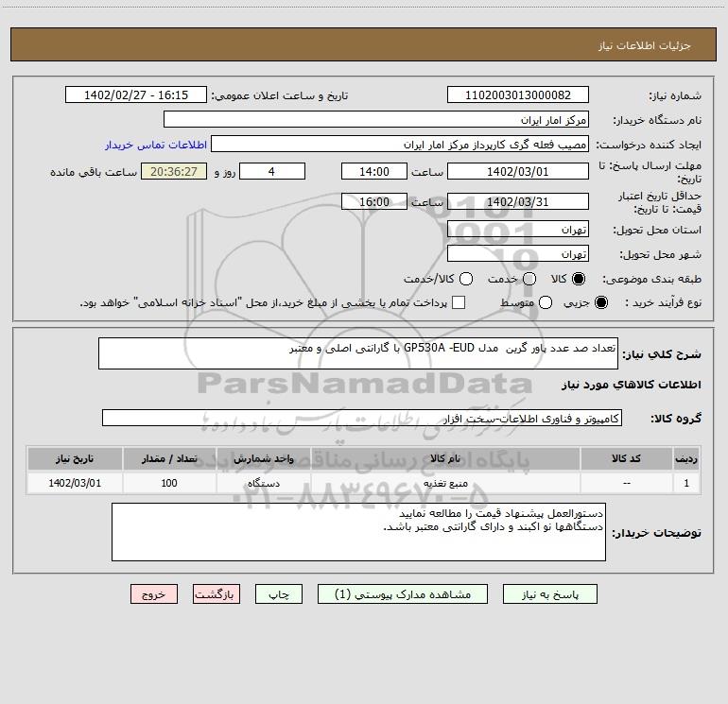Click the remaining days field showing 4
The height and width of the screenshot is (704, 728).
click(x=272, y=171)
